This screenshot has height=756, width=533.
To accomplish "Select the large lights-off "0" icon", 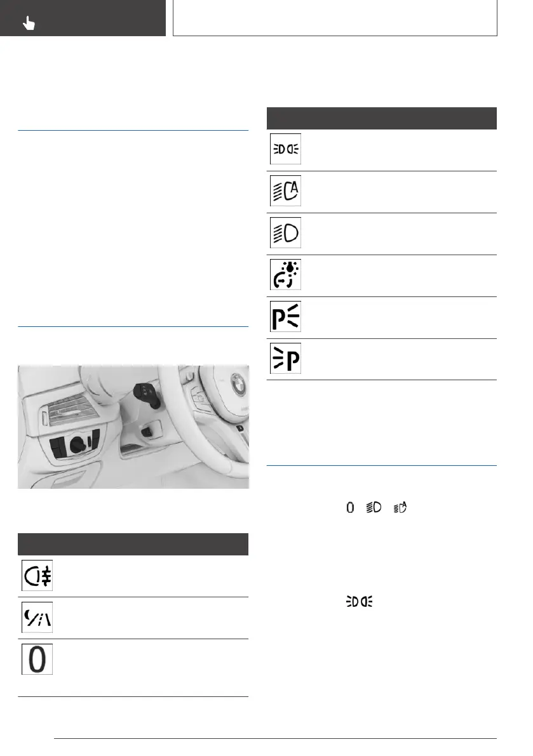I will coord(37,660).
